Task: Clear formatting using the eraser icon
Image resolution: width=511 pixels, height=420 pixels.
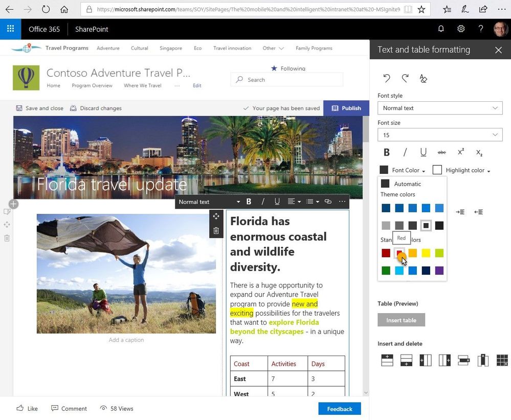Action: click(x=423, y=78)
